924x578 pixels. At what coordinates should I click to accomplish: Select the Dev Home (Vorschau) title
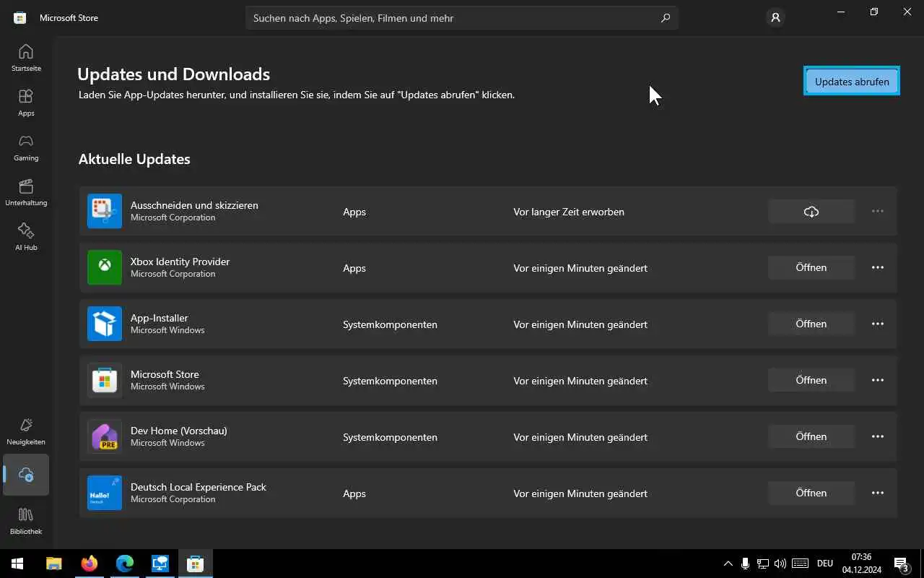pos(179,431)
